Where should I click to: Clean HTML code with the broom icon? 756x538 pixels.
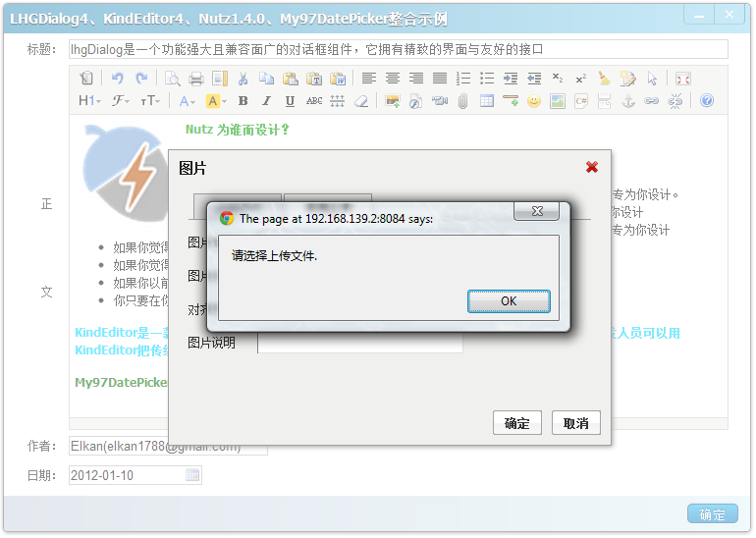pos(605,79)
